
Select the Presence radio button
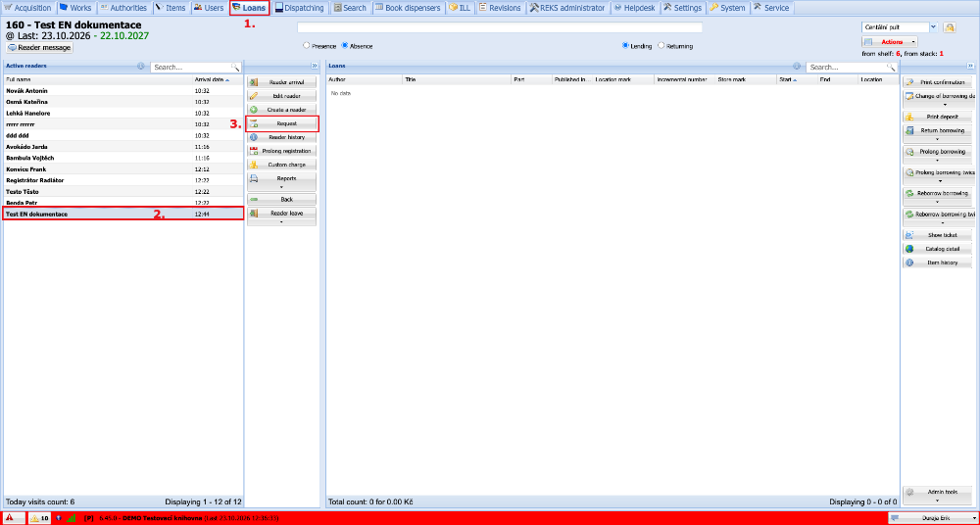pos(306,46)
